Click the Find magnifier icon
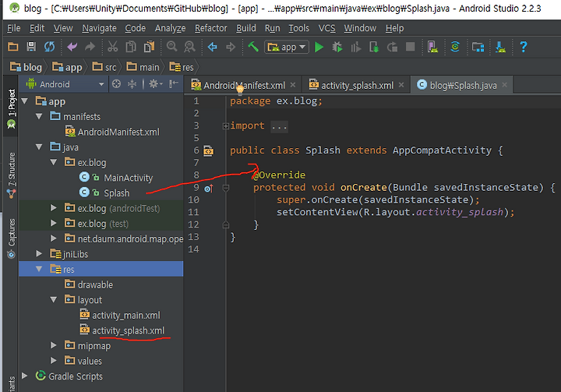 point(171,47)
